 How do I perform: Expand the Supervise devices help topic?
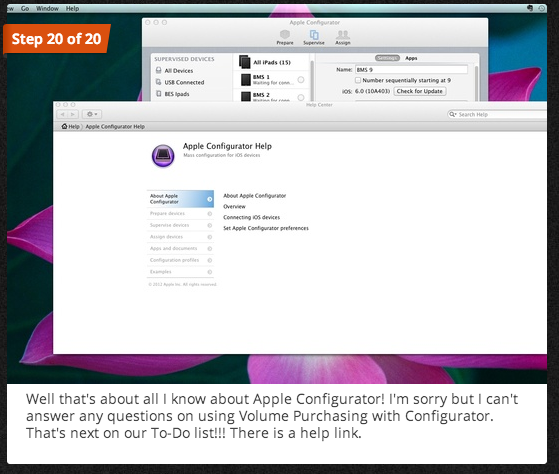tap(180, 225)
